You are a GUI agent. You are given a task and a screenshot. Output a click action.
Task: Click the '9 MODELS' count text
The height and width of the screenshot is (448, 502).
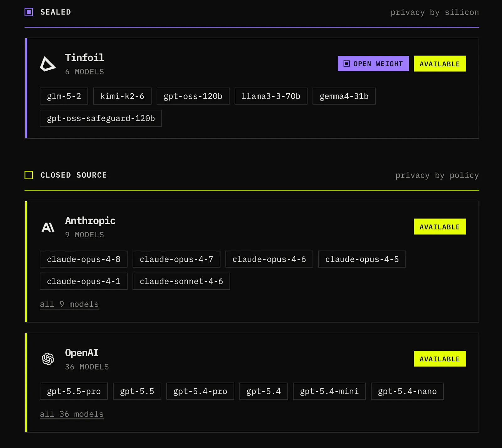84,235
